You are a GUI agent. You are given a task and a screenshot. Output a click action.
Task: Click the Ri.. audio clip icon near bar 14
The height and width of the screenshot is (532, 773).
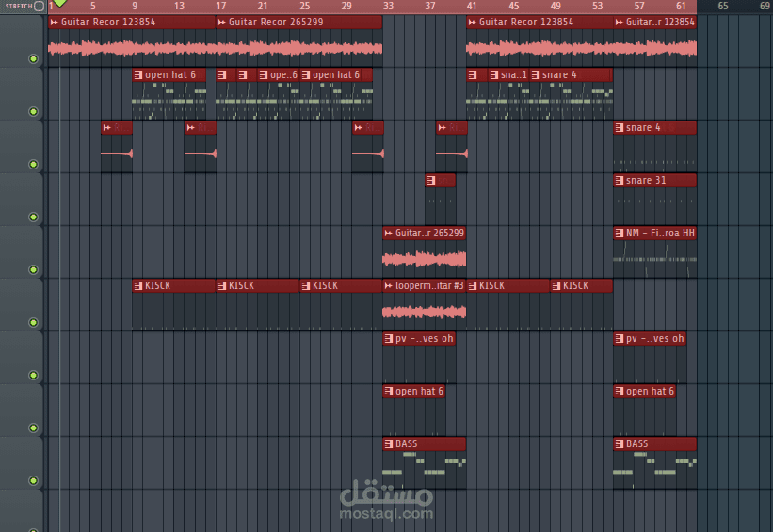(x=191, y=128)
